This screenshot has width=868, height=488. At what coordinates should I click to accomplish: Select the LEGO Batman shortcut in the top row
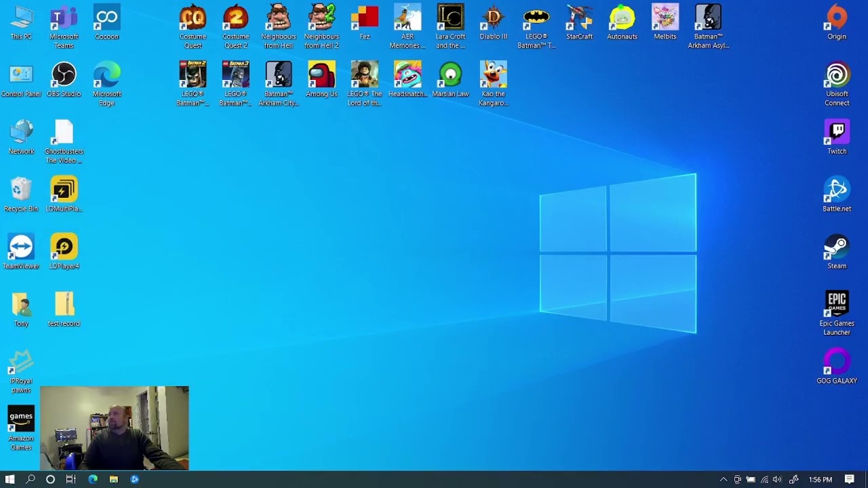click(536, 27)
